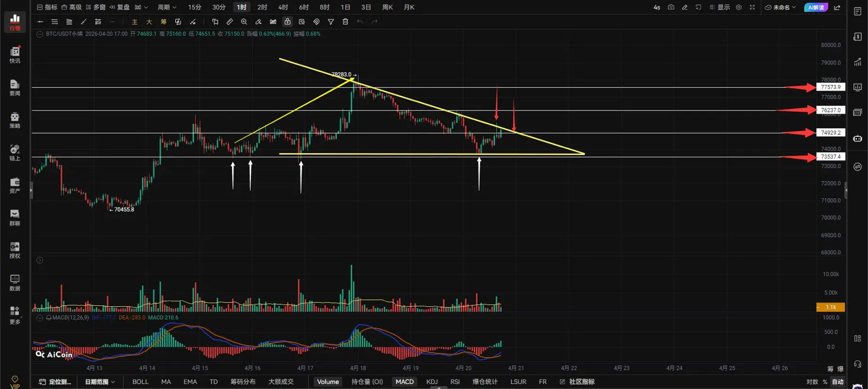Toggle the 主 main-force indicator
Image resolution: width=868 pixels, height=389 pixels.
[x=134, y=22]
